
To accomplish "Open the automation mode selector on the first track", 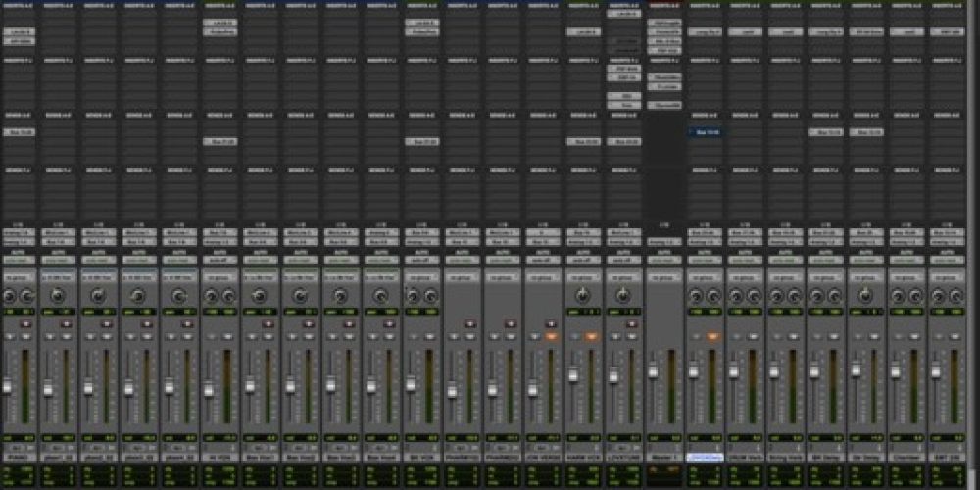I will pos(20,260).
